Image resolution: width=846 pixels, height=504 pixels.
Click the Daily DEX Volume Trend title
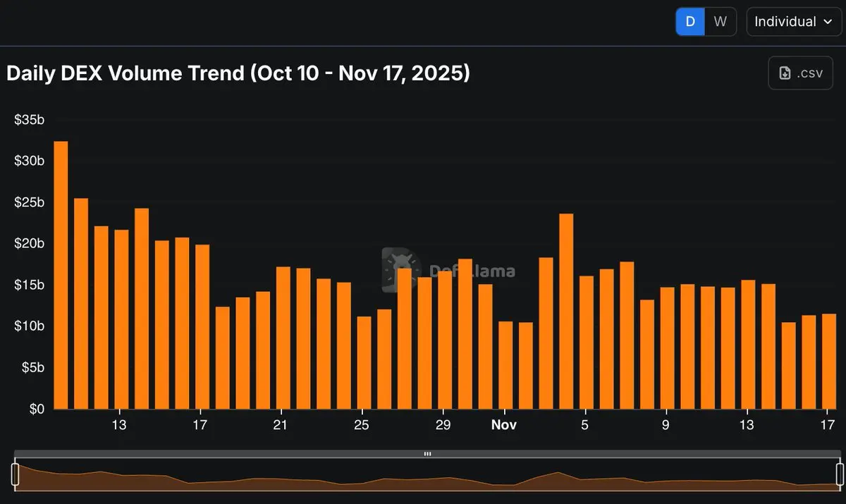pyautogui.click(x=238, y=73)
